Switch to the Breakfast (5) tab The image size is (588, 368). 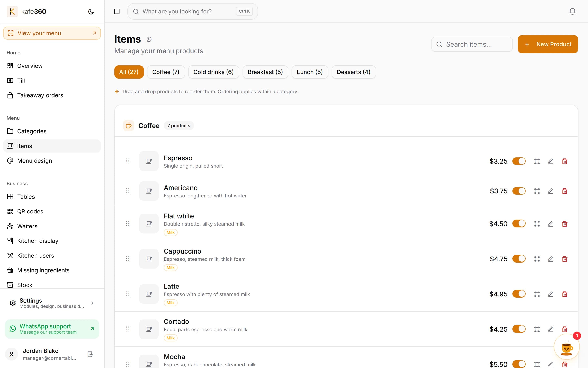265,72
